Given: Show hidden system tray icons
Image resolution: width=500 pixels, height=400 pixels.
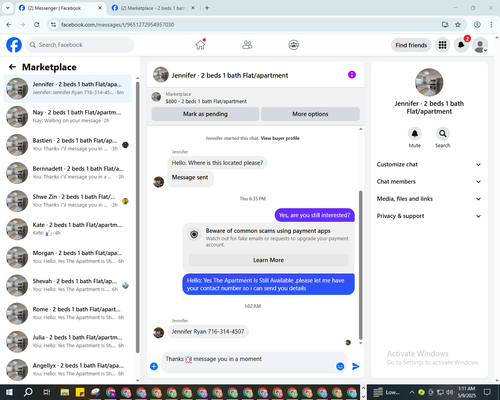Looking at the screenshot, I should (412, 392).
